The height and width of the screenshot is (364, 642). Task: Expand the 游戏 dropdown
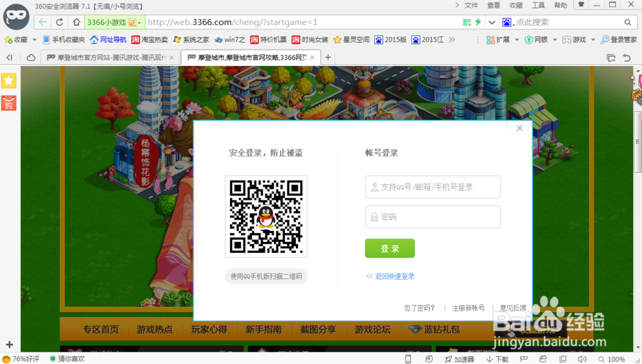(593, 40)
